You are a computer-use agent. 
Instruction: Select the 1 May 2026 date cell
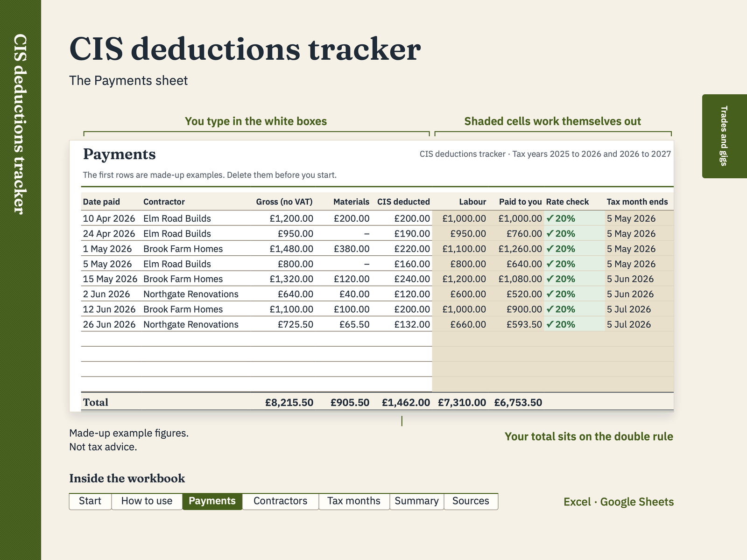(x=107, y=249)
